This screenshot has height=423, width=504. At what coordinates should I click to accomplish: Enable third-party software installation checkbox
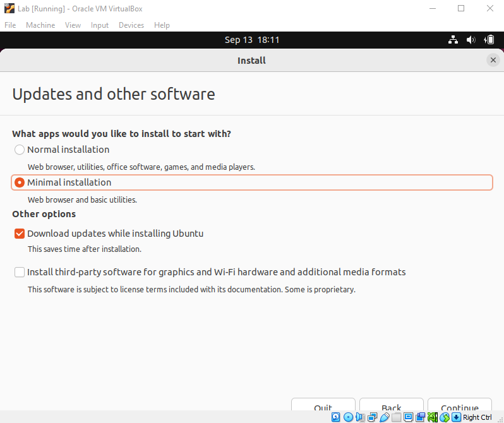(20, 272)
